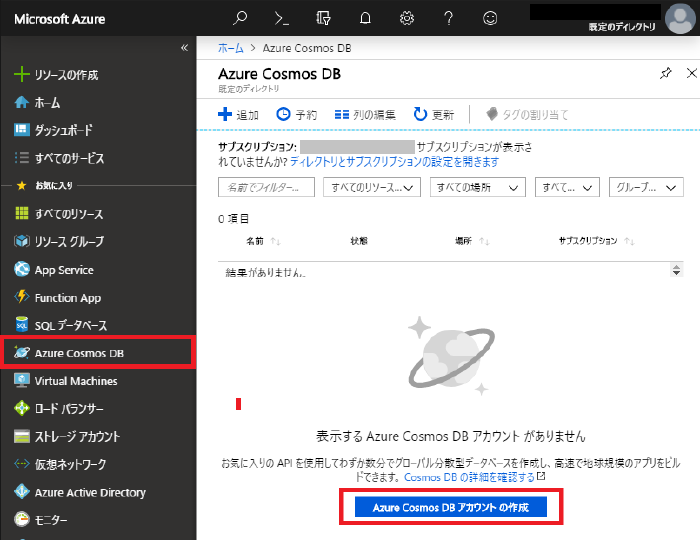
Task: Close the Azure Cosmos DB blade
Action: [x=692, y=73]
